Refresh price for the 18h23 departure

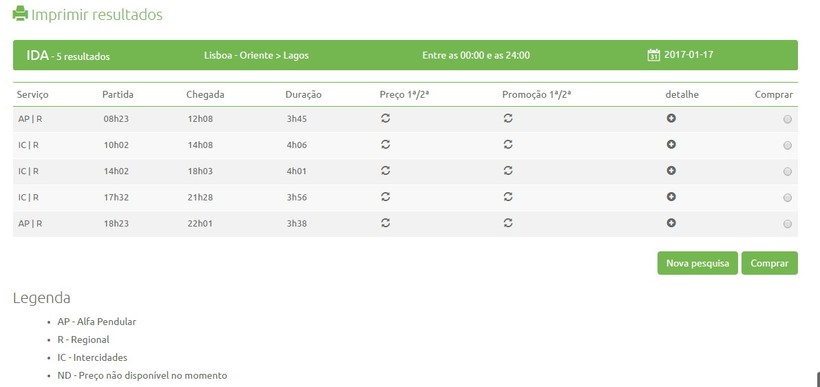click(385, 223)
